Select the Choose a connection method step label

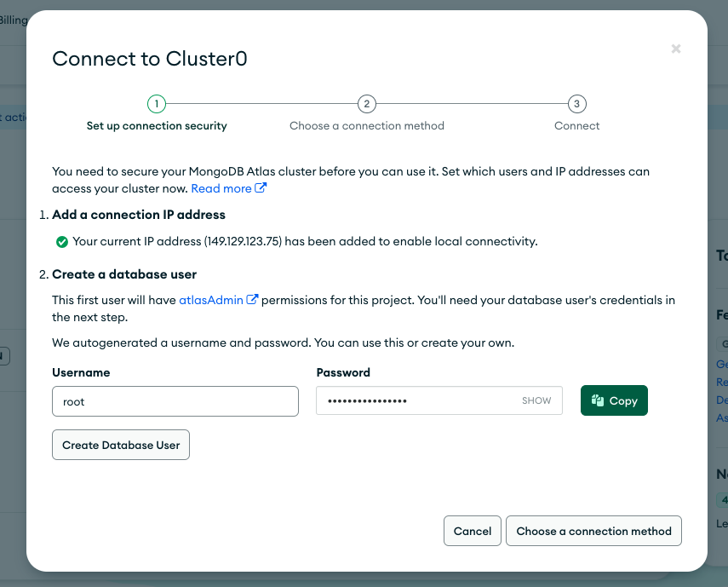click(x=367, y=126)
